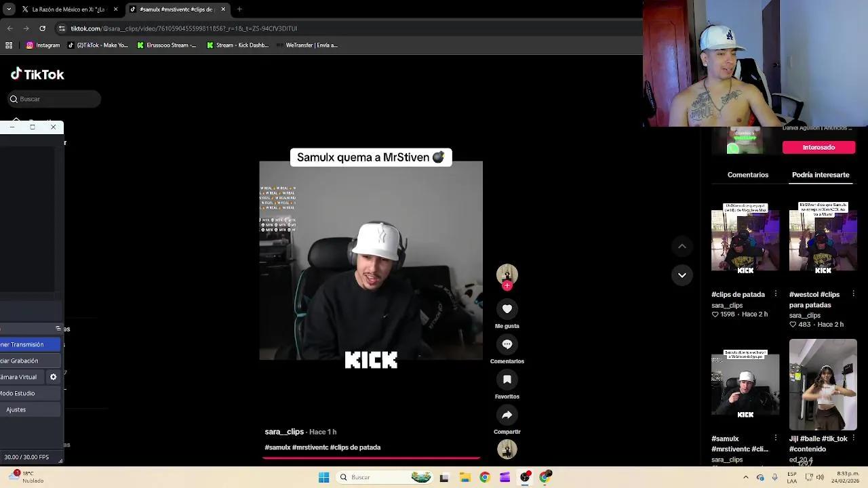
Task: Stop streaming with Detener Transmisión in OBS
Action: 30,344
